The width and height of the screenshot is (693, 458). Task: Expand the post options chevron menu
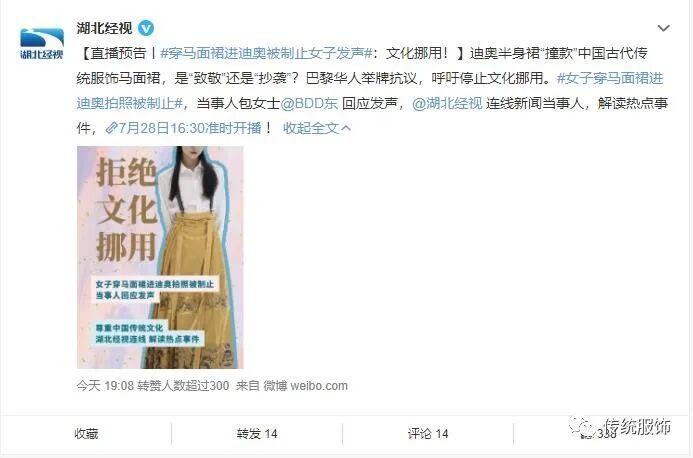663,29
